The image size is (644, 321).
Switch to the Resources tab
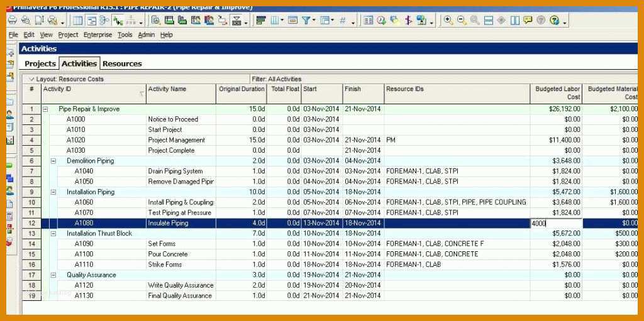tap(122, 63)
